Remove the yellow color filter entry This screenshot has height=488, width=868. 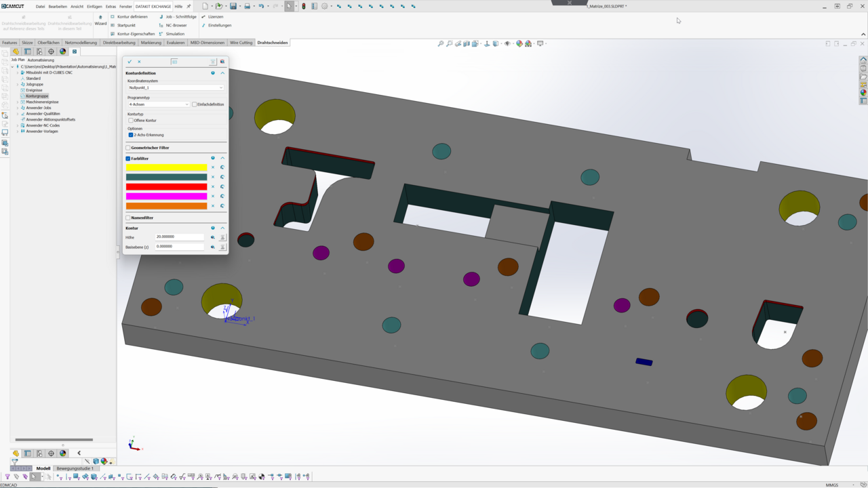point(213,167)
